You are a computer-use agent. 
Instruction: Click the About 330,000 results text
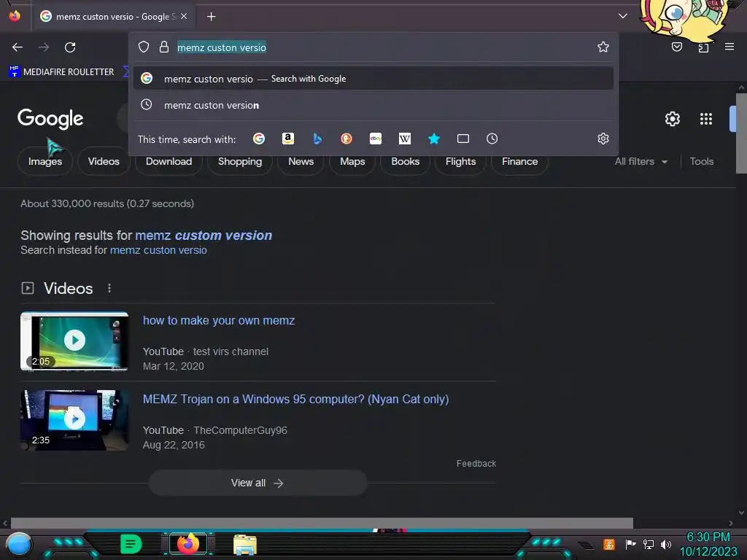[x=107, y=203]
